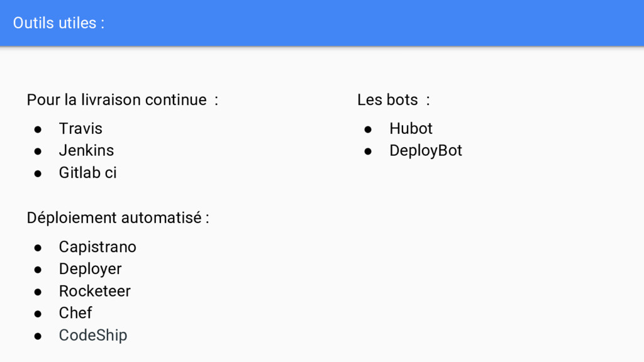644x362 pixels.
Task: Click the bullet next to DeployBot
Action: [368, 152]
